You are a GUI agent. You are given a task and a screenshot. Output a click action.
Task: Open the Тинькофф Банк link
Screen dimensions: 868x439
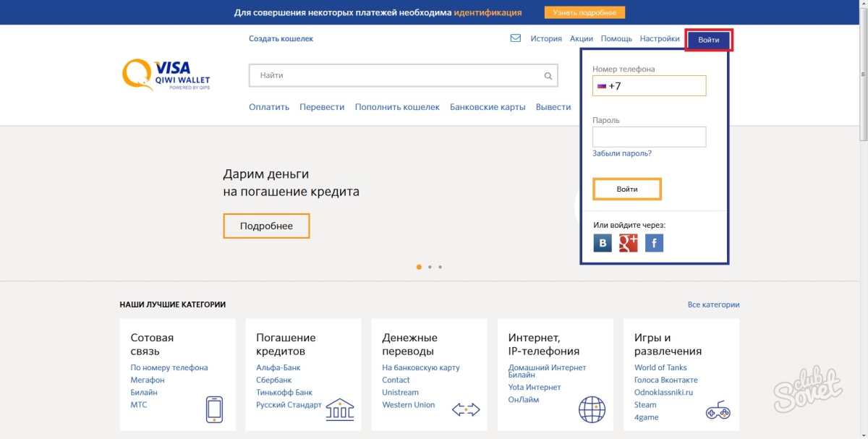(284, 392)
